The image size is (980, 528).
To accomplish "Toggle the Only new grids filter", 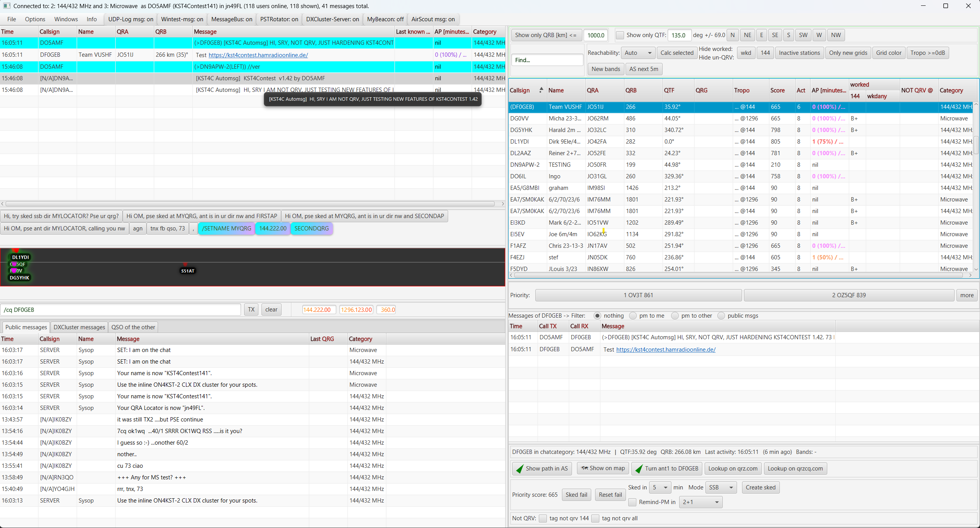I will pyautogui.click(x=848, y=53).
